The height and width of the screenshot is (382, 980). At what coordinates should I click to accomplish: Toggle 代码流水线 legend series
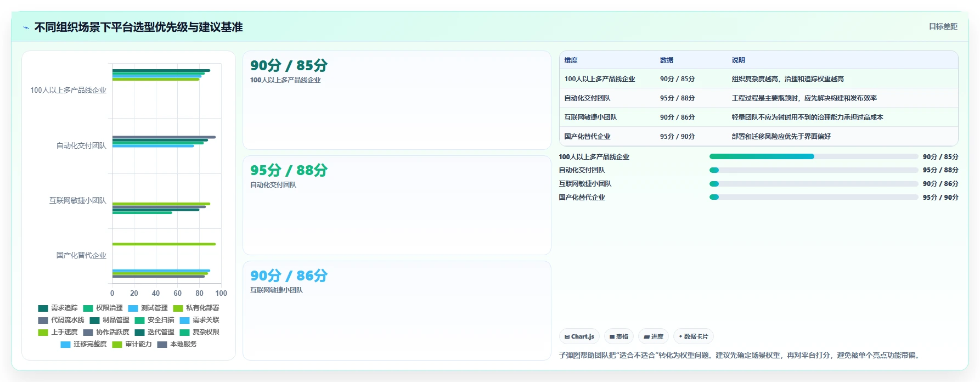coord(61,320)
